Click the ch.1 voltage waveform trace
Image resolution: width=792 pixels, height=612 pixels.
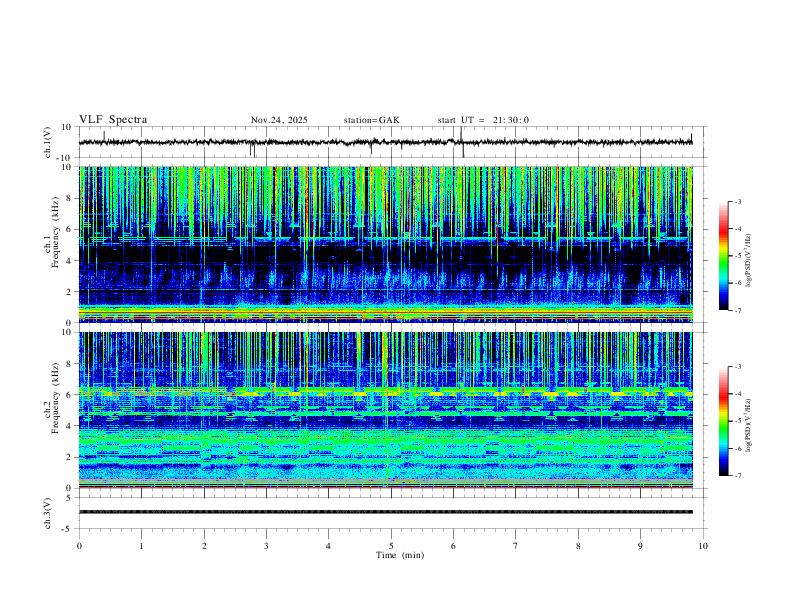pos(385,142)
